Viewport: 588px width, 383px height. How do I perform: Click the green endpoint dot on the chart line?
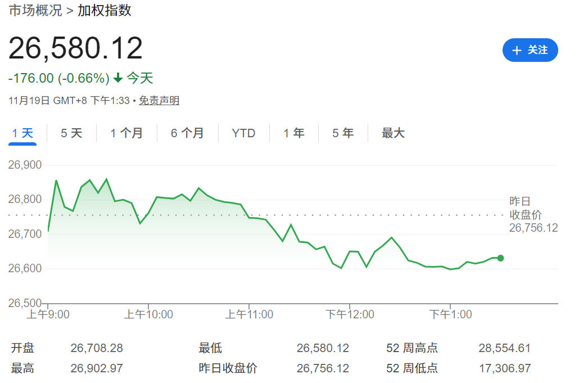500,258
